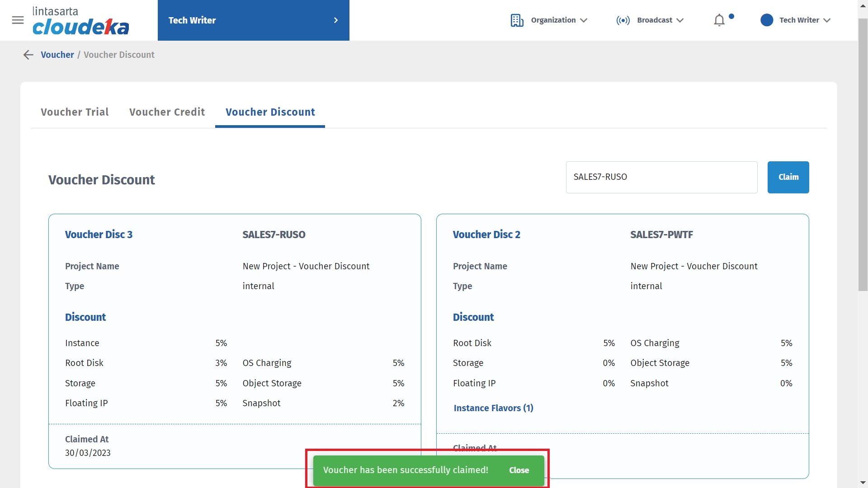This screenshot has height=488, width=868.
Task: Click the vertical page scrollbar
Action: click(863, 154)
